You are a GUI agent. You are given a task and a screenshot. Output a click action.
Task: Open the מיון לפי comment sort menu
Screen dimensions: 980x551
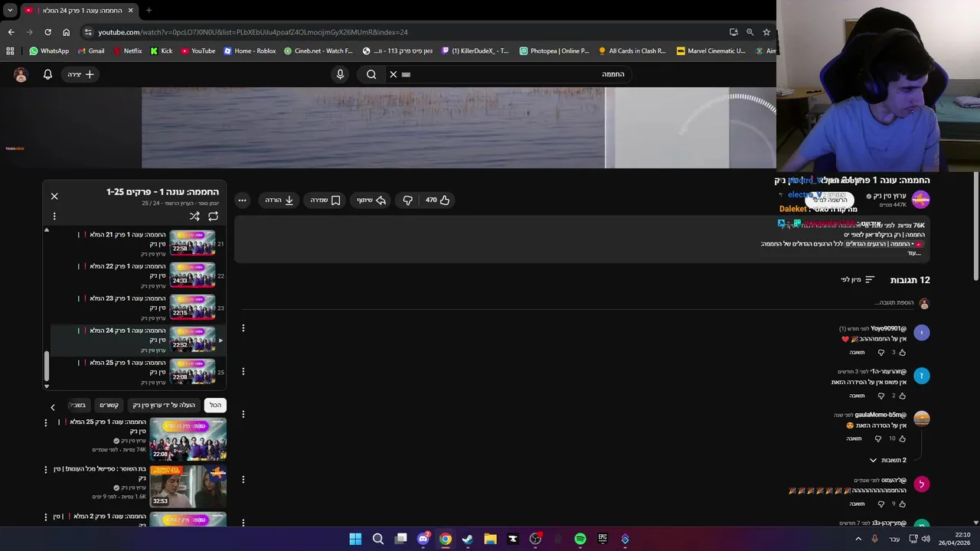click(x=857, y=280)
